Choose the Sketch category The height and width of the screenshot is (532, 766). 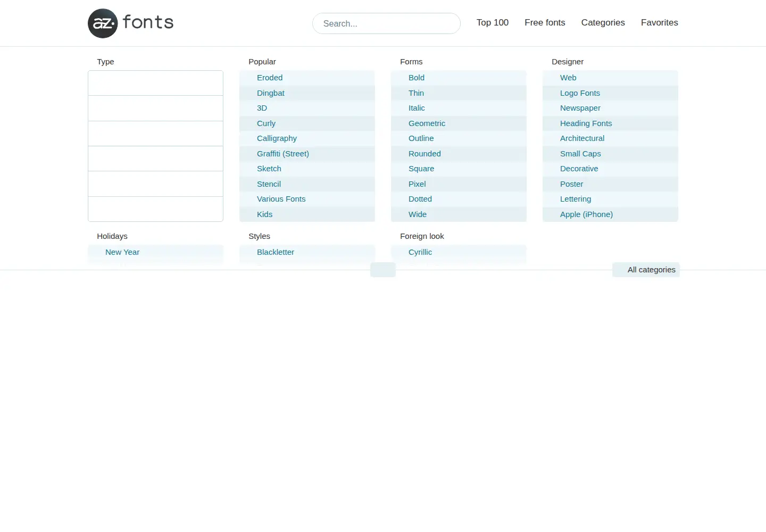(x=307, y=169)
